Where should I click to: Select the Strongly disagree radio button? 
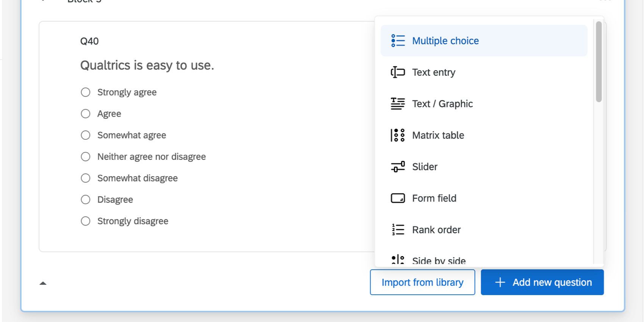coord(86,221)
